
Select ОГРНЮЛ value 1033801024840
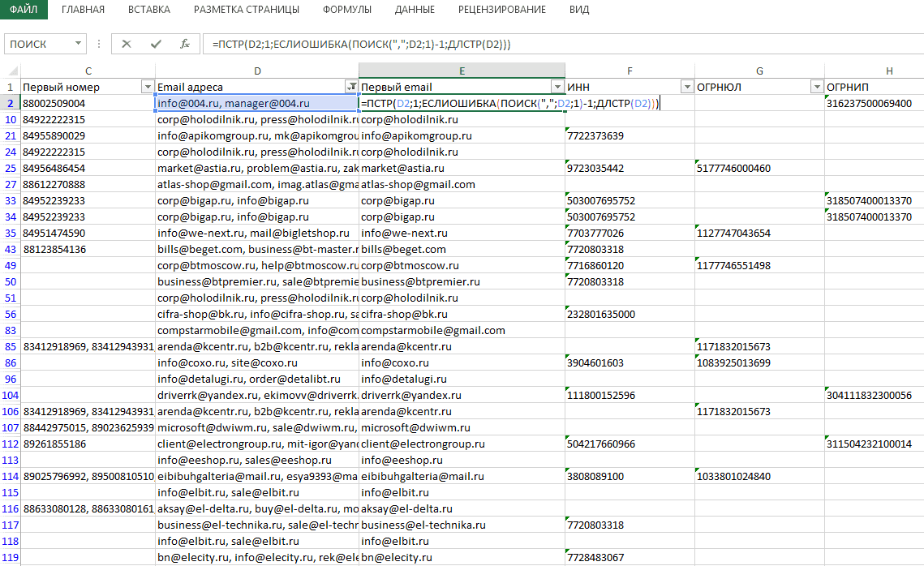pos(759,477)
